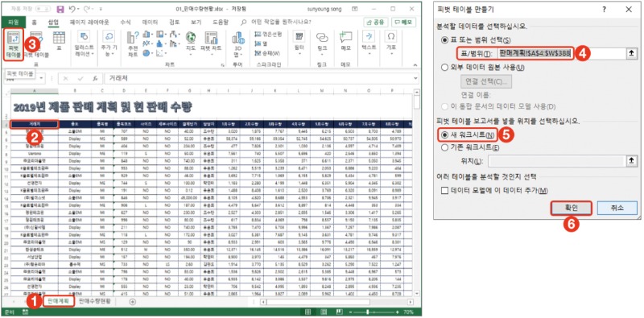
Task: Insert a table with the 표 icon
Action: (x=59, y=41)
